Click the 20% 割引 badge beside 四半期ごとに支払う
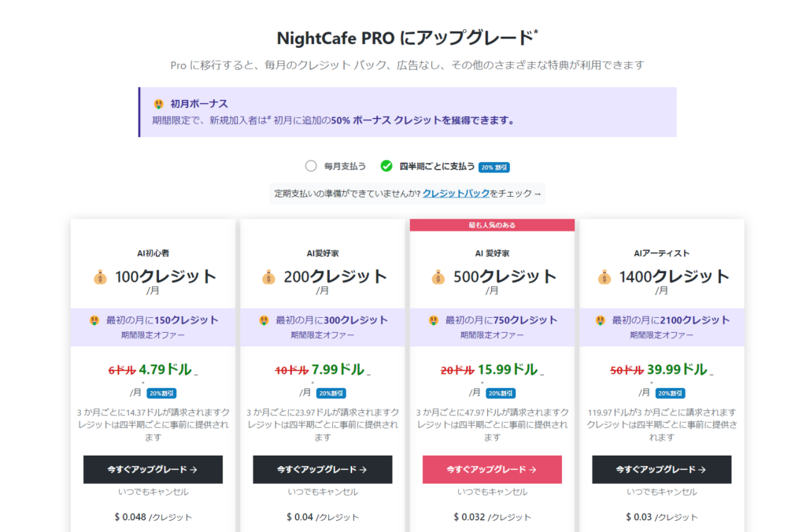The image size is (806, 532). pyautogui.click(x=494, y=167)
